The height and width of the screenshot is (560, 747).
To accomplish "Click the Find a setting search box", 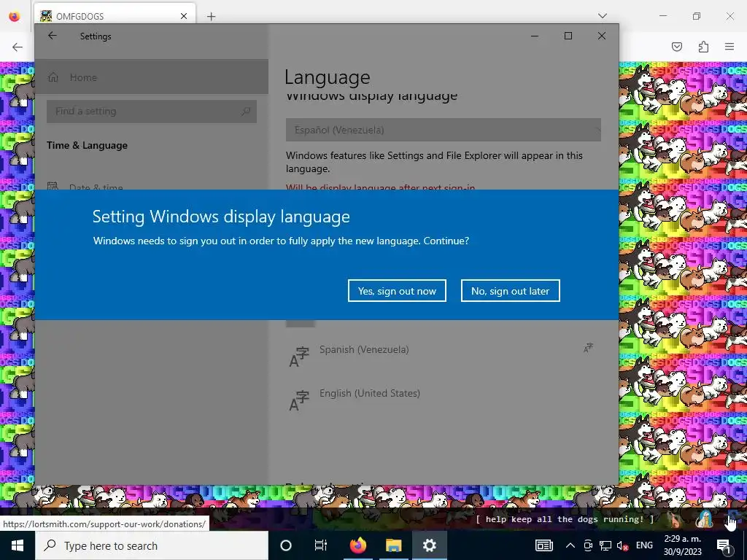I will [x=152, y=112].
